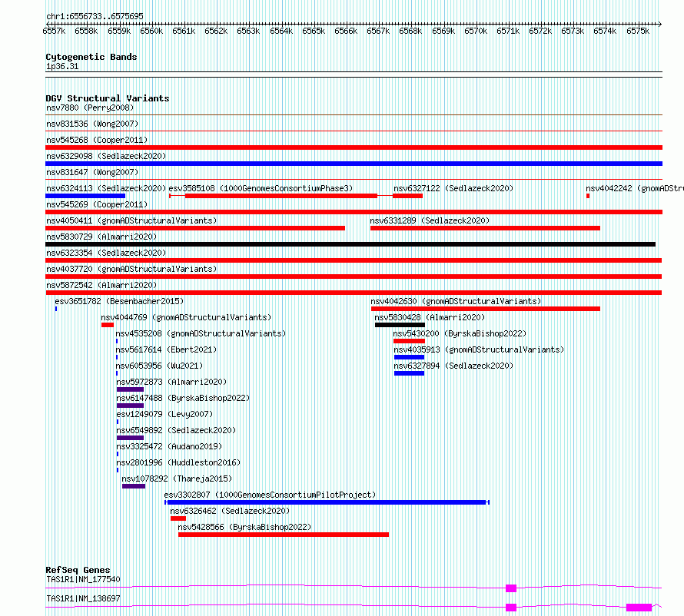The image size is (684, 616).
Task: Open nsv6053956 (Wu2021) label
Action: (x=159, y=366)
